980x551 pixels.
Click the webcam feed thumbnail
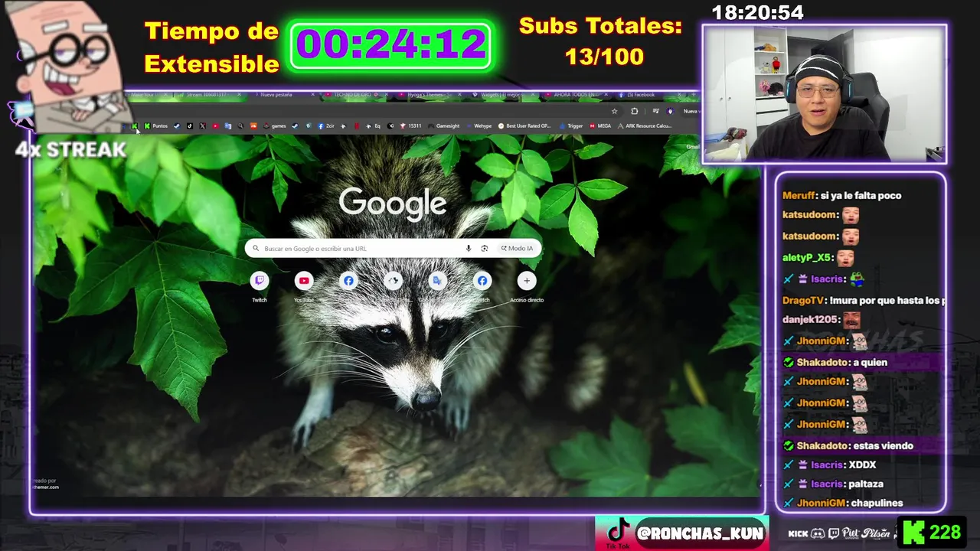(x=825, y=94)
